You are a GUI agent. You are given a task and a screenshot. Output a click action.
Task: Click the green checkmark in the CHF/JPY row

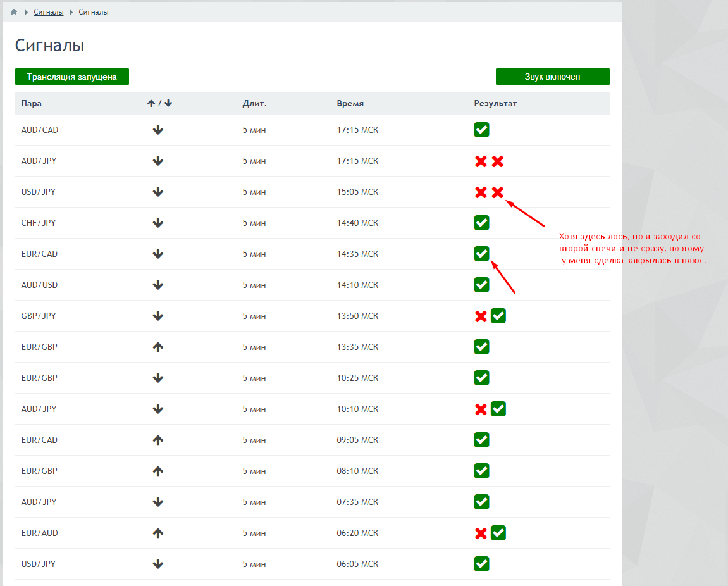coord(481,223)
